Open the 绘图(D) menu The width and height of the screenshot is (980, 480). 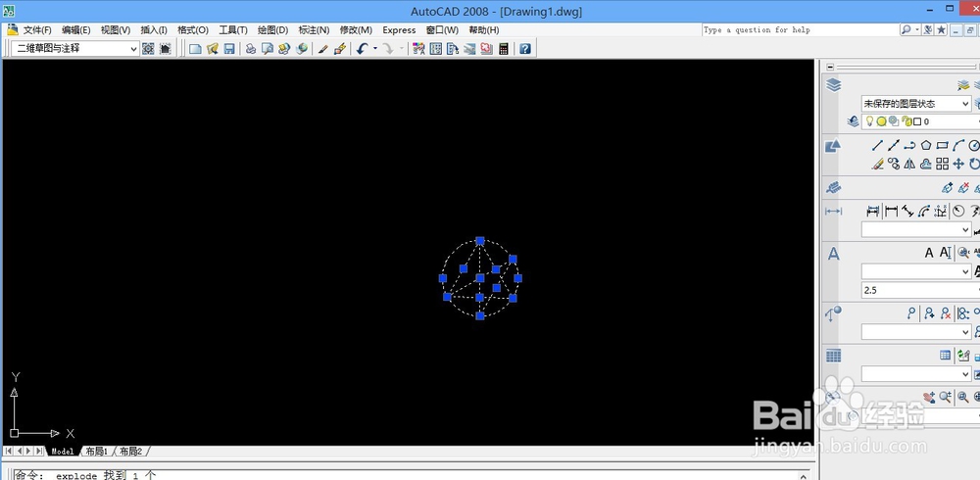click(273, 30)
